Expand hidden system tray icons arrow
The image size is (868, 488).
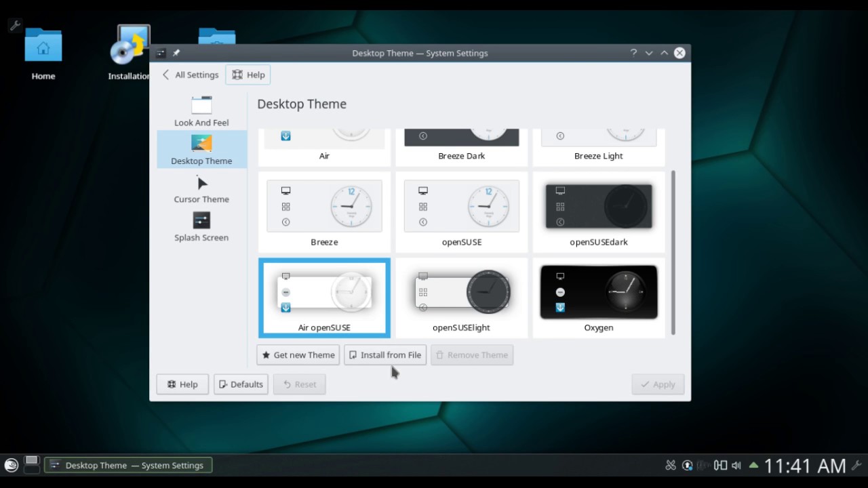point(753,466)
